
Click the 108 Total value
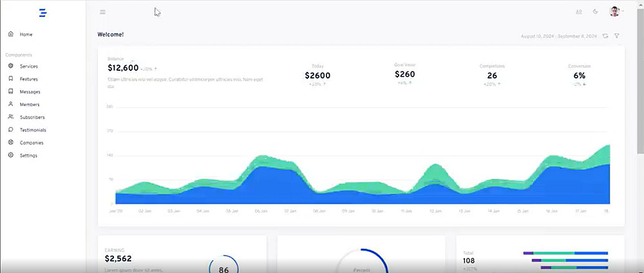click(x=469, y=261)
